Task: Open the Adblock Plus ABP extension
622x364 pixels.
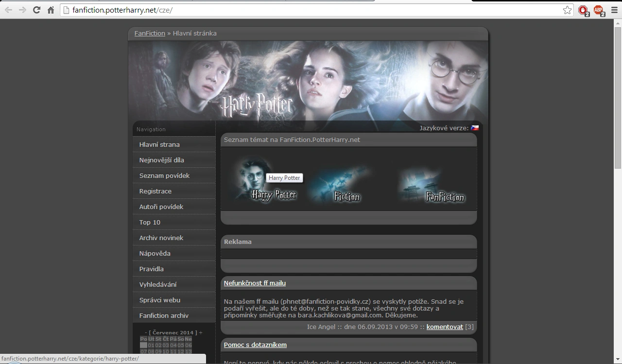Action: 599,10
